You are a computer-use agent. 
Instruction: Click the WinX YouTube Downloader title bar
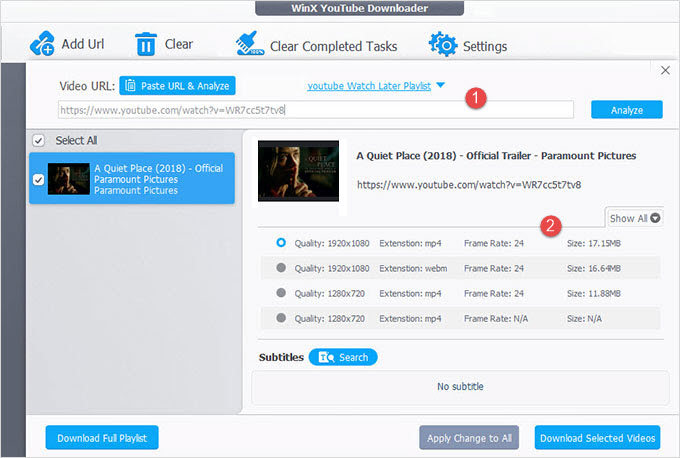coord(359,8)
